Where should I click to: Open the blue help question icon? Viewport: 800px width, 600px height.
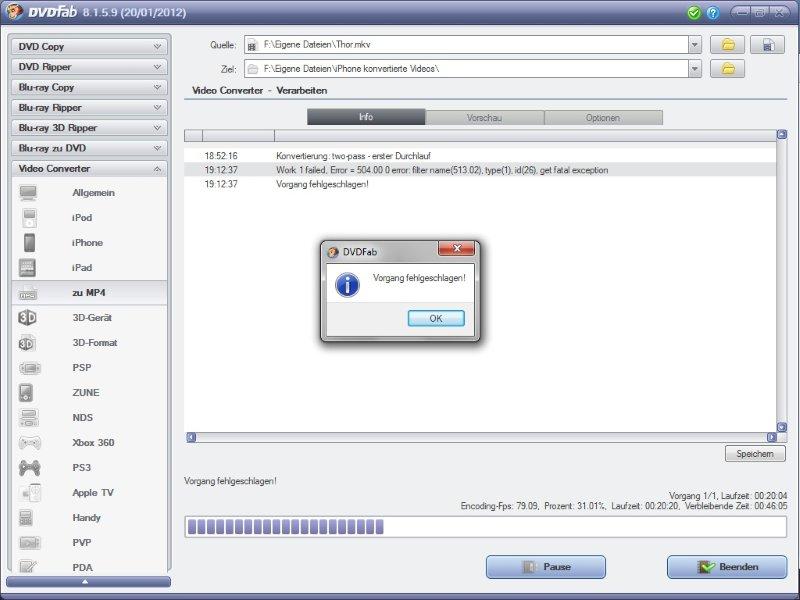tap(713, 12)
